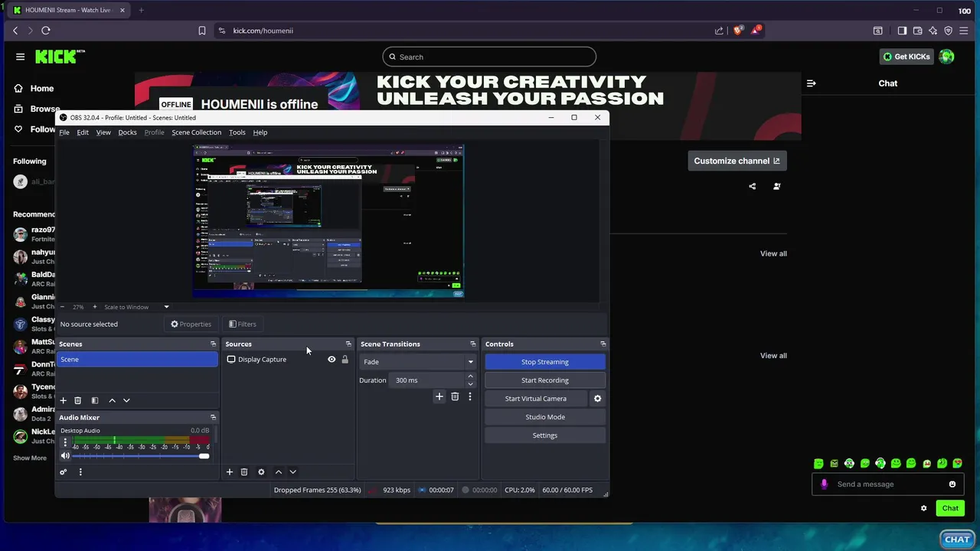Screen dimensions: 980x551
Task: Open virtual camera settings gear
Action: (x=598, y=399)
